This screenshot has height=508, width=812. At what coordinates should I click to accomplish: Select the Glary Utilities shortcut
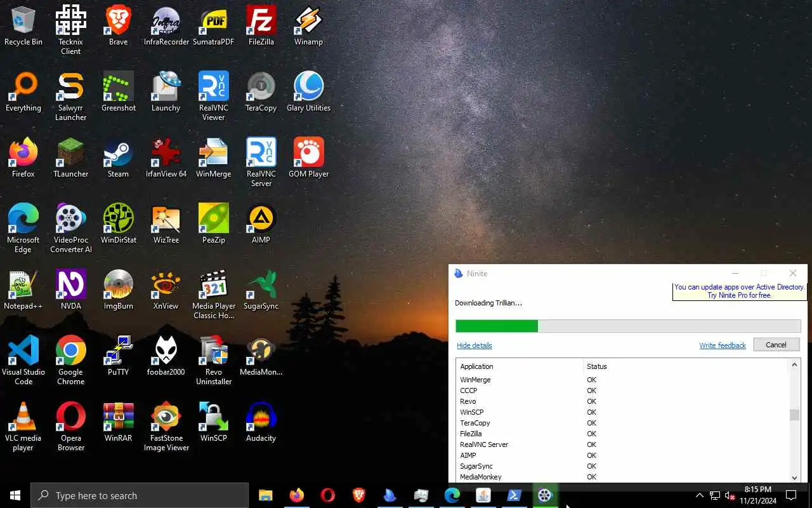[x=309, y=93]
